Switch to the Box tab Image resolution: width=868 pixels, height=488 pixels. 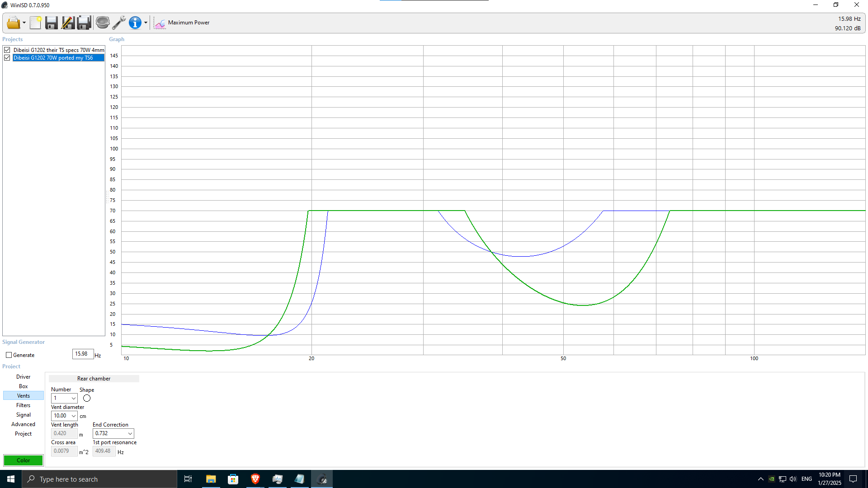[x=24, y=386]
